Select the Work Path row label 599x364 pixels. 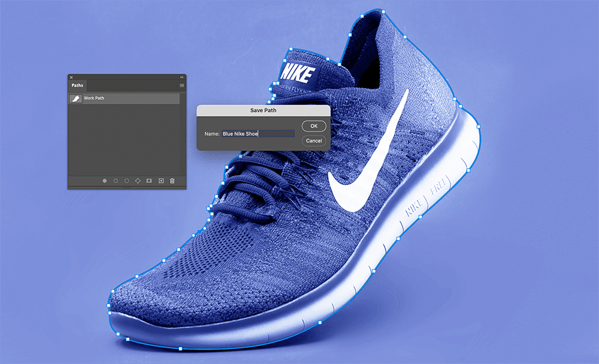coord(94,98)
